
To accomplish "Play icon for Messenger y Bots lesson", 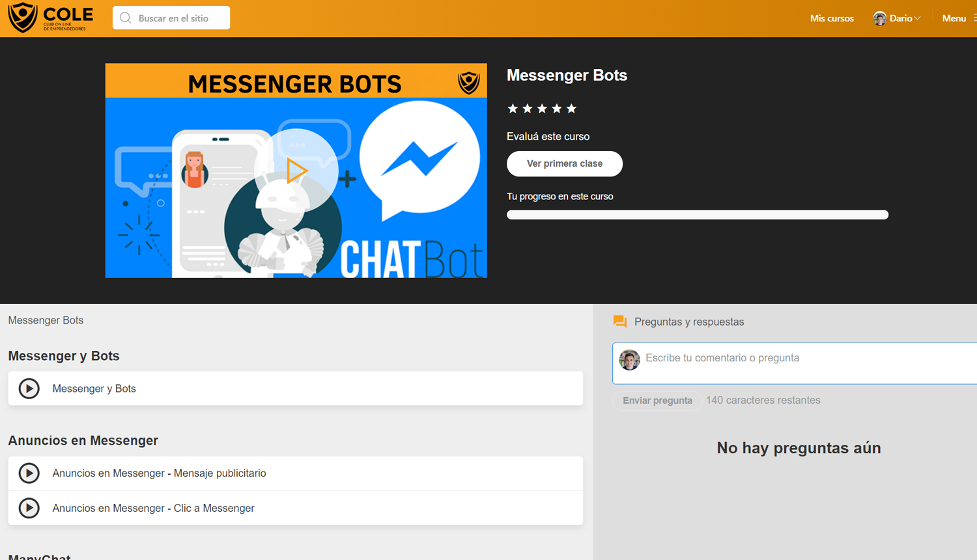I will tap(29, 389).
